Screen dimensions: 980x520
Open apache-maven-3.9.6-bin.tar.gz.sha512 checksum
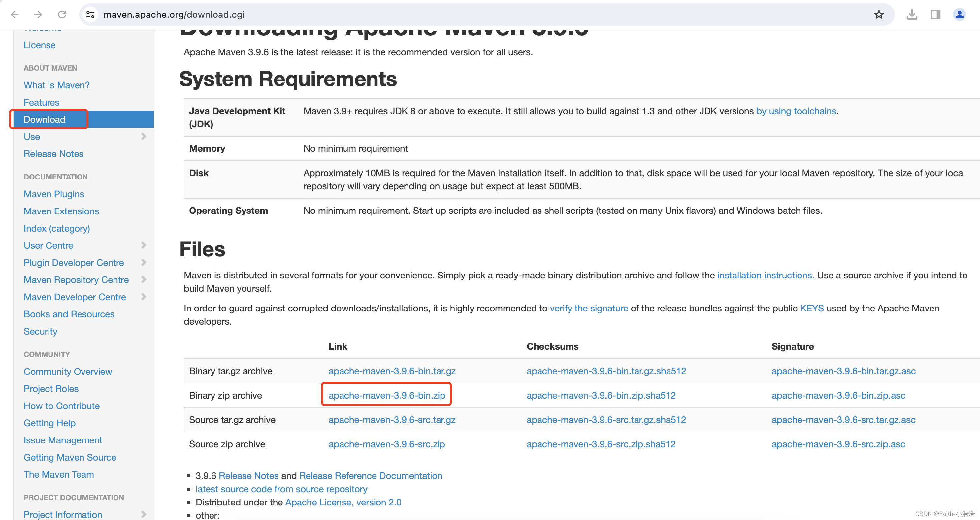(x=606, y=371)
